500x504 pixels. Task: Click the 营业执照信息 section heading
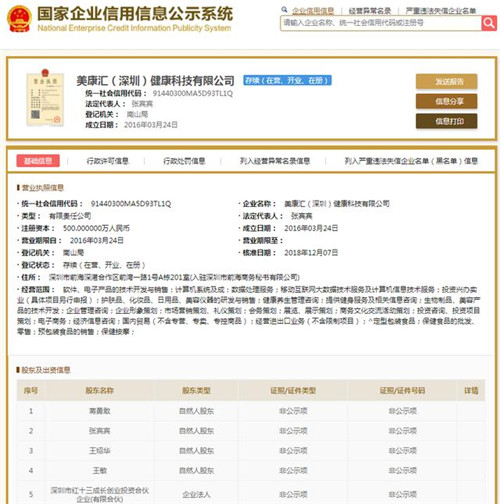(43, 188)
